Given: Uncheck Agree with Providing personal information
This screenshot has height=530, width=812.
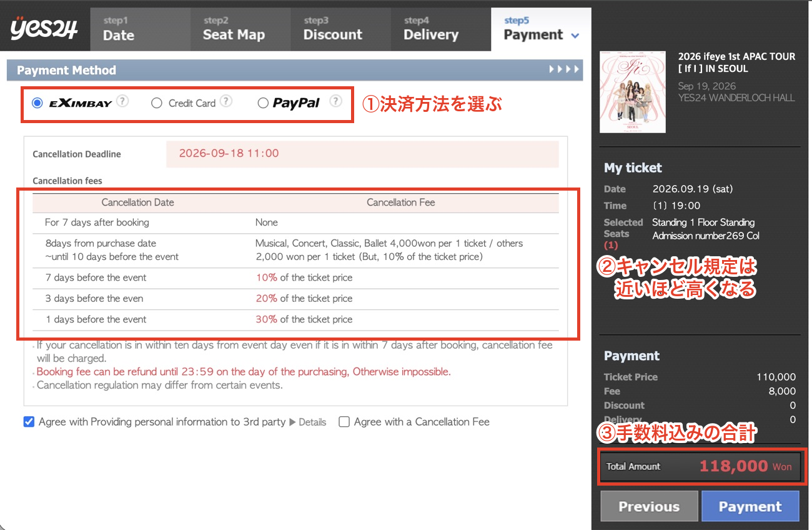Looking at the screenshot, I should (29, 422).
